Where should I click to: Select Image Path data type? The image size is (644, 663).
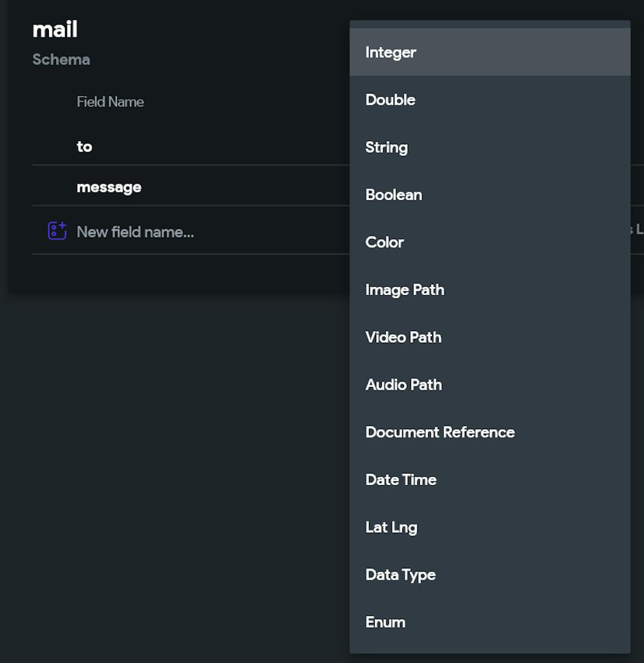point(404,289)
